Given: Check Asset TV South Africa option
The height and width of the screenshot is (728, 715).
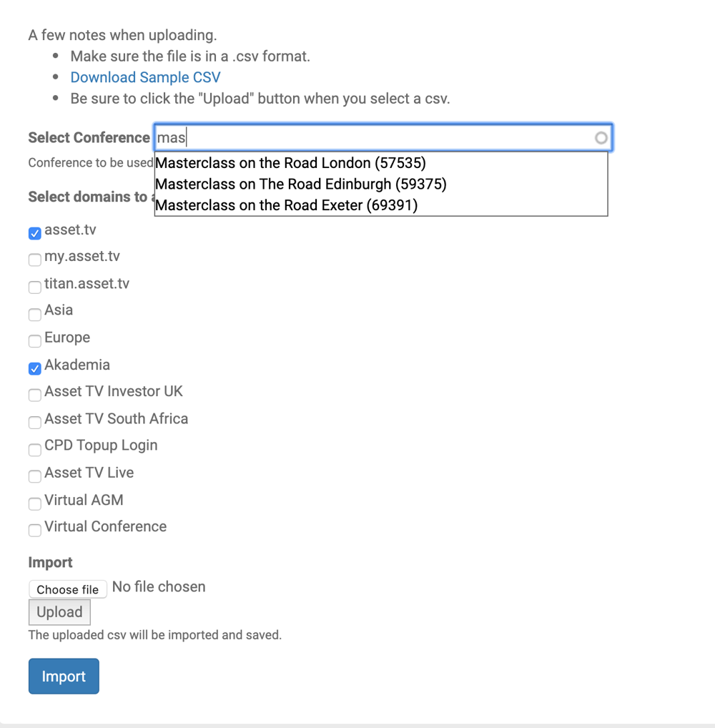Looking at the screenshot, I should click(35, 423).
